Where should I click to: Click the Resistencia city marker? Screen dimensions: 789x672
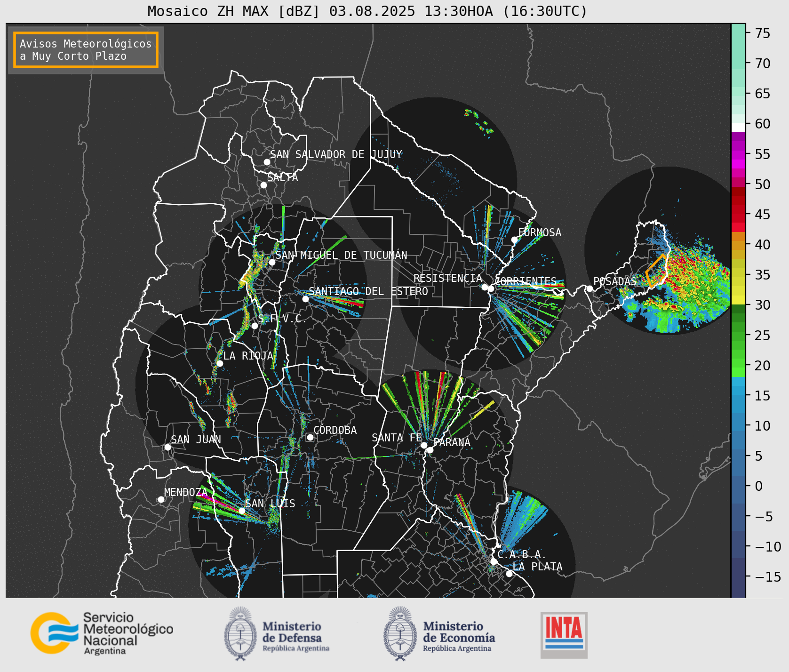(485, 287)
